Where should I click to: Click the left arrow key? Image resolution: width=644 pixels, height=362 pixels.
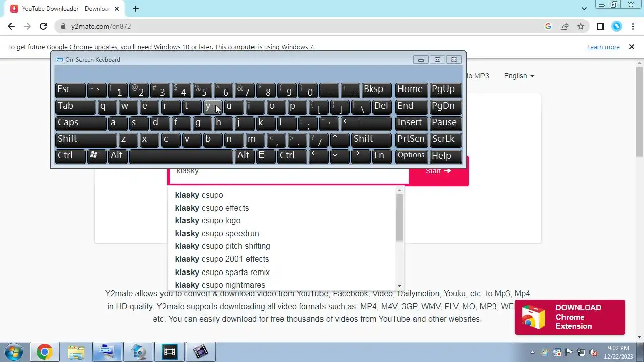[318, 156]
